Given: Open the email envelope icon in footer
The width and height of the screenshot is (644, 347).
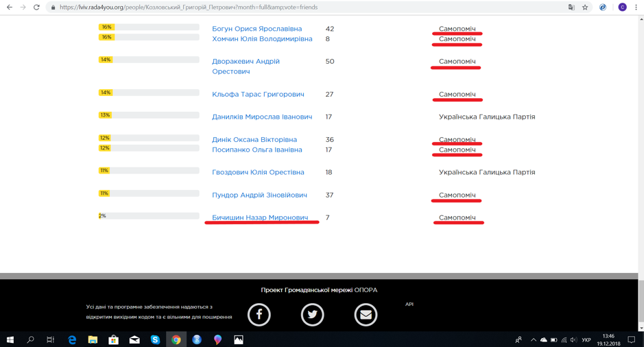Looking at the screenshot, I should [x=366, y=315].
